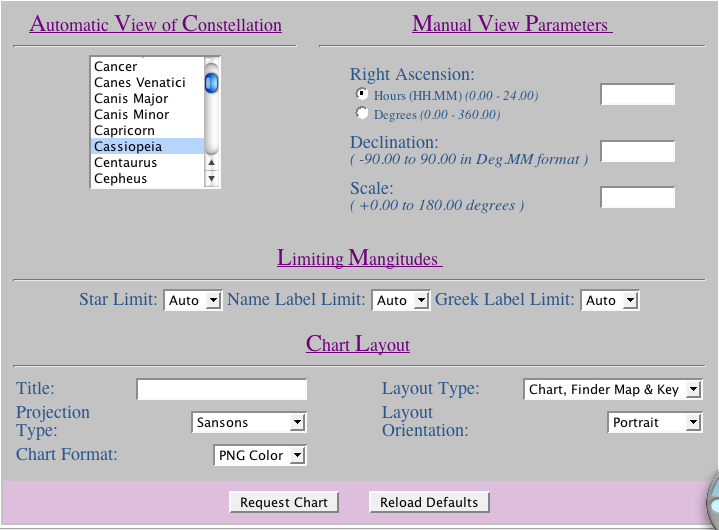Open the Greek Label Limit dropdown

pos(610,300)
